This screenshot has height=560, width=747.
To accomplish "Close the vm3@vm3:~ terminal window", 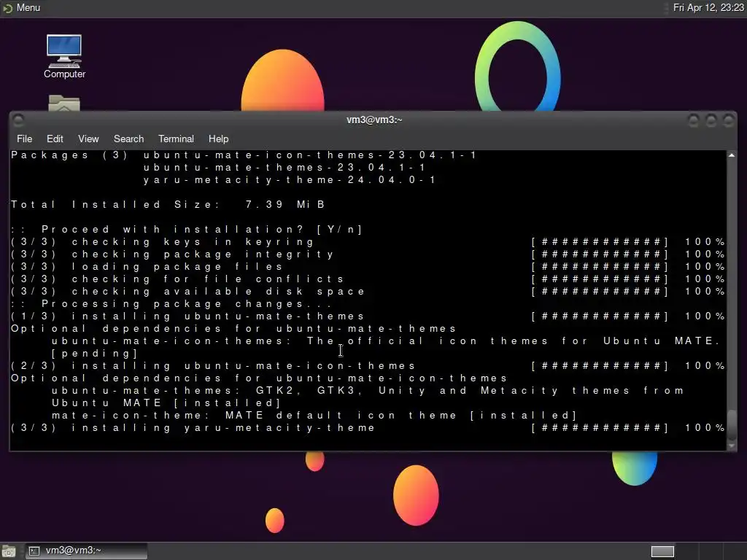I will click(x=728, y=120).
